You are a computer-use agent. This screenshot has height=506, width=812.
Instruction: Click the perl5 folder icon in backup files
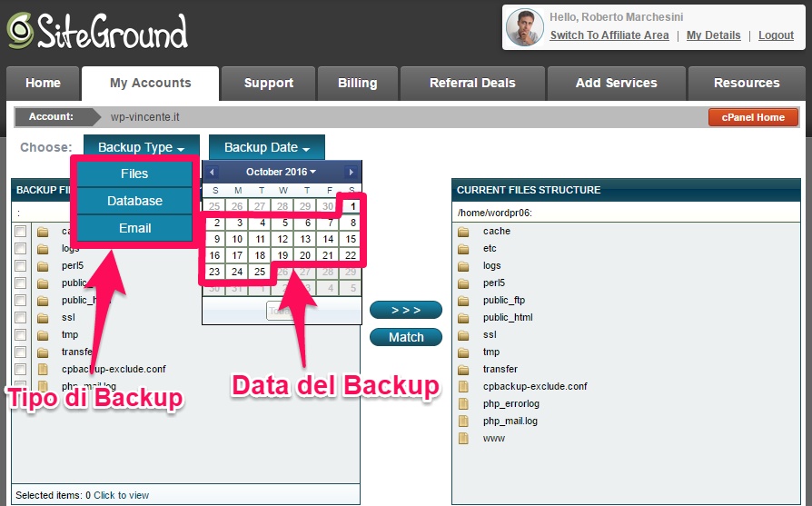pos(43,266)
